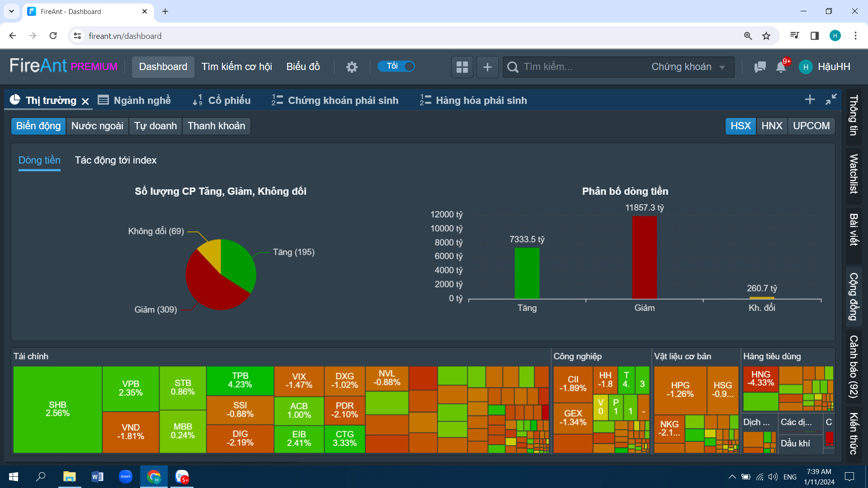Viewport: 868px width, 488px height.
Task: Toggle the Tối dark mode switch
Action: (396, 66)
